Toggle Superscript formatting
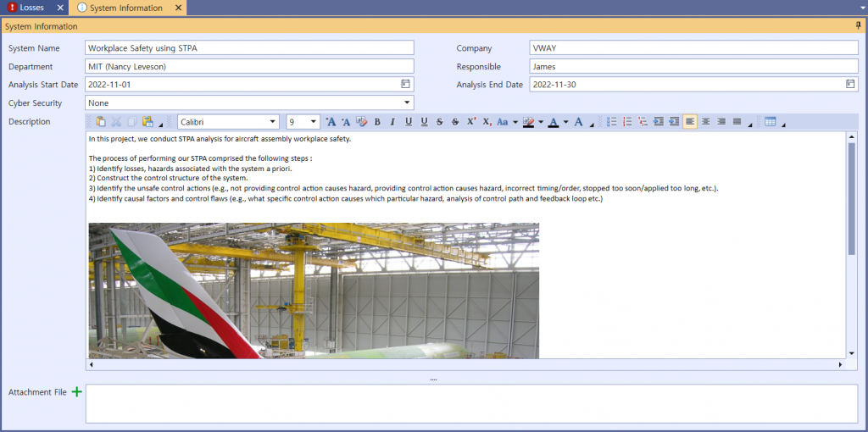The height and width of the screenshot is (432, 868). (471, 122)
